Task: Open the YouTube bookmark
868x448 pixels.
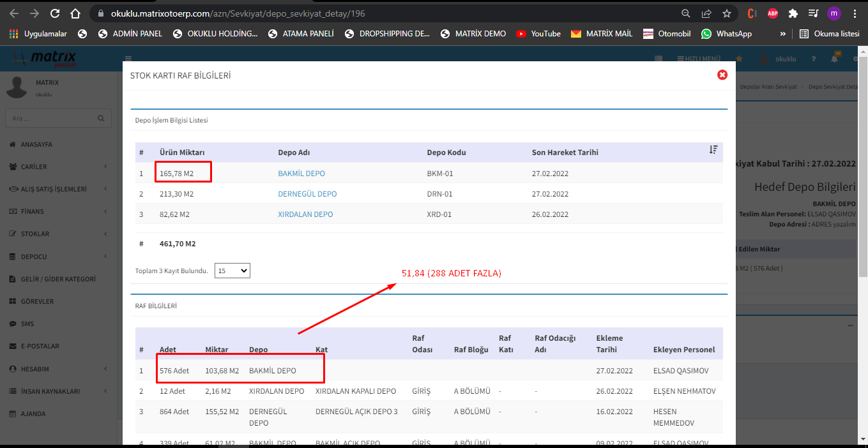Action: pos(538,34)
